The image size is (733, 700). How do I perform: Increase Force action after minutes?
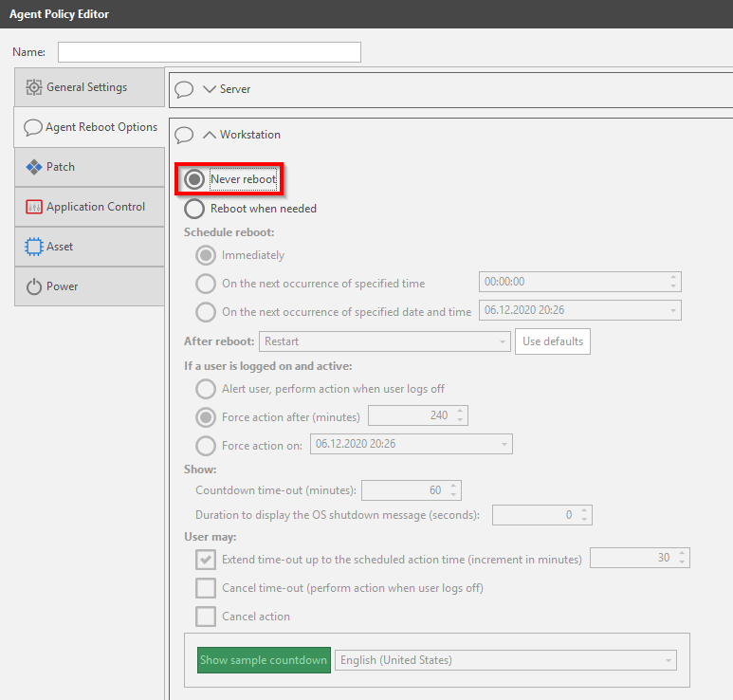pyautogui.click(x=460, y=411)
